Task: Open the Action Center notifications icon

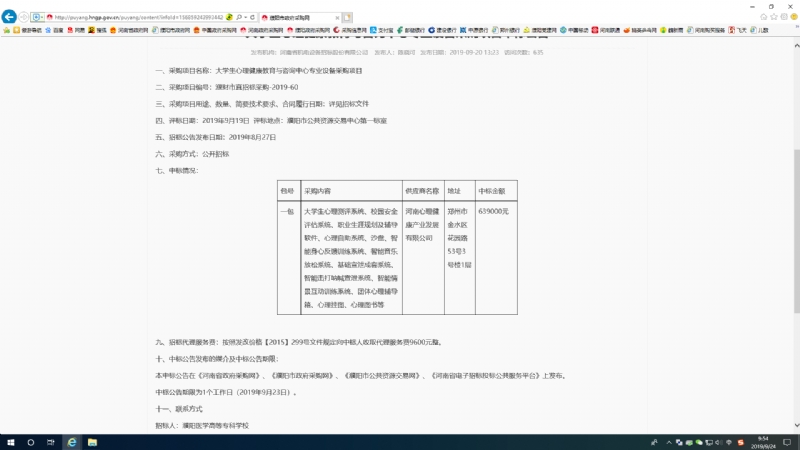Action: pyautogui.click(x=788, y=442)
